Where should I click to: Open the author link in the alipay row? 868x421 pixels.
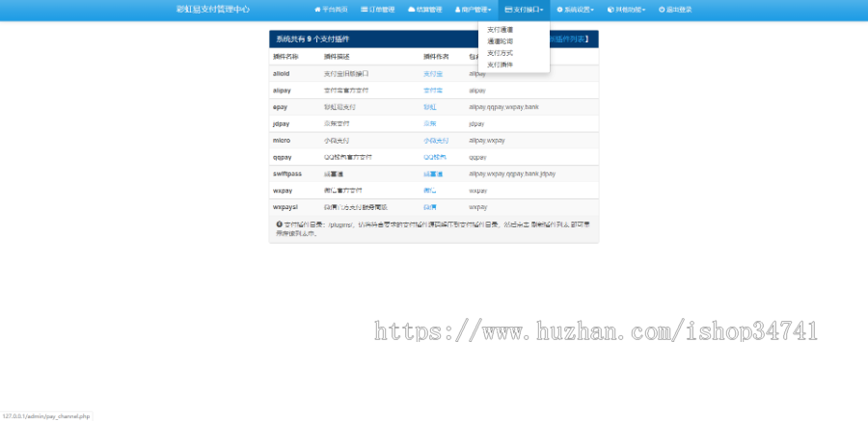click(433, 91)
